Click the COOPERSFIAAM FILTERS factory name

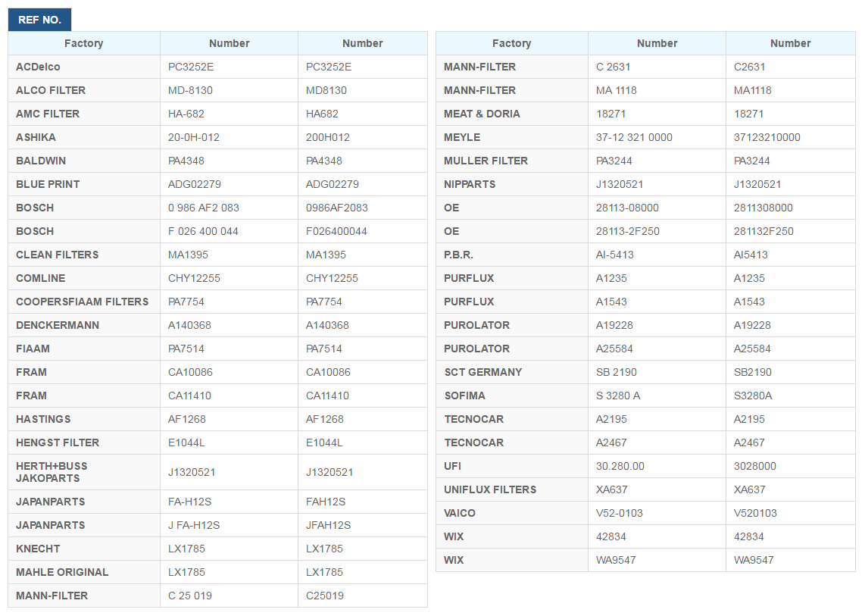(x=83, y=302)
